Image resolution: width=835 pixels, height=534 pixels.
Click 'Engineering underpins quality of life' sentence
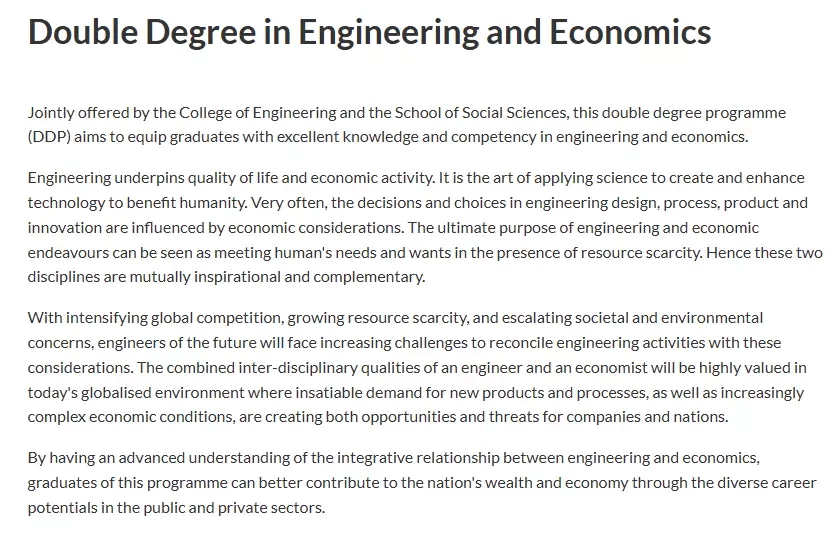coord(153,178)
